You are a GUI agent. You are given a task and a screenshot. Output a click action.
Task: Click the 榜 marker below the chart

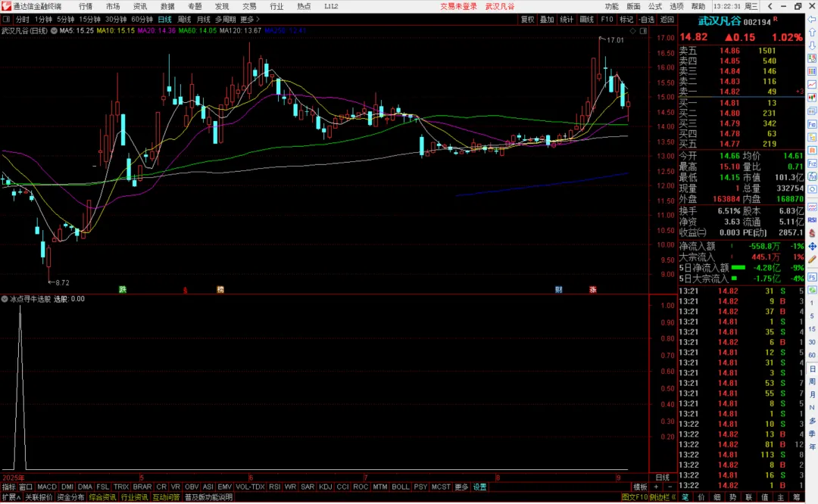click(x=220, y=289)
